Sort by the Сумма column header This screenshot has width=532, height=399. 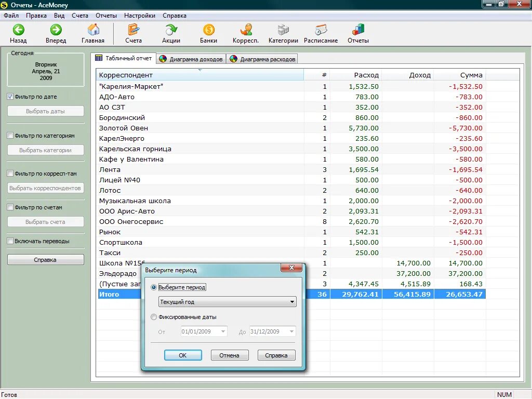coord(459,75)
